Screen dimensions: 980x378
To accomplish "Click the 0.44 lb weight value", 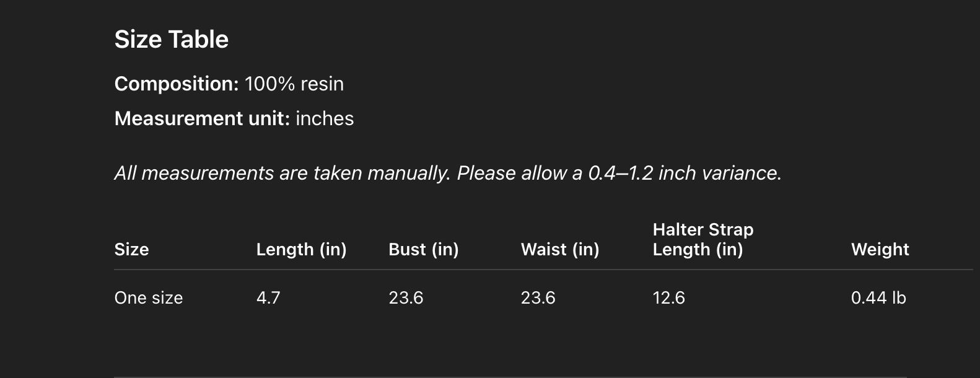I will 878,298.
